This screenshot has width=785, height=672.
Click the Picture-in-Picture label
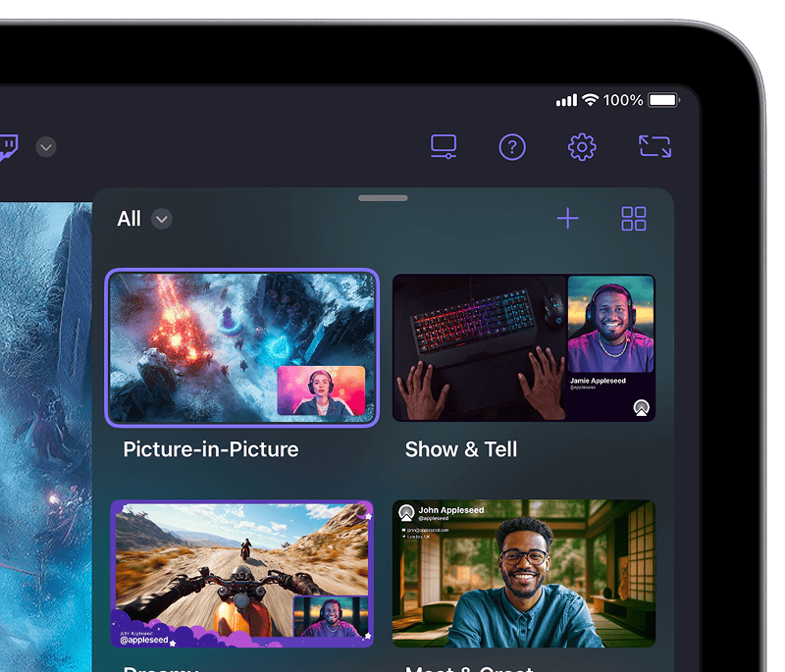(x=211, y=449)
